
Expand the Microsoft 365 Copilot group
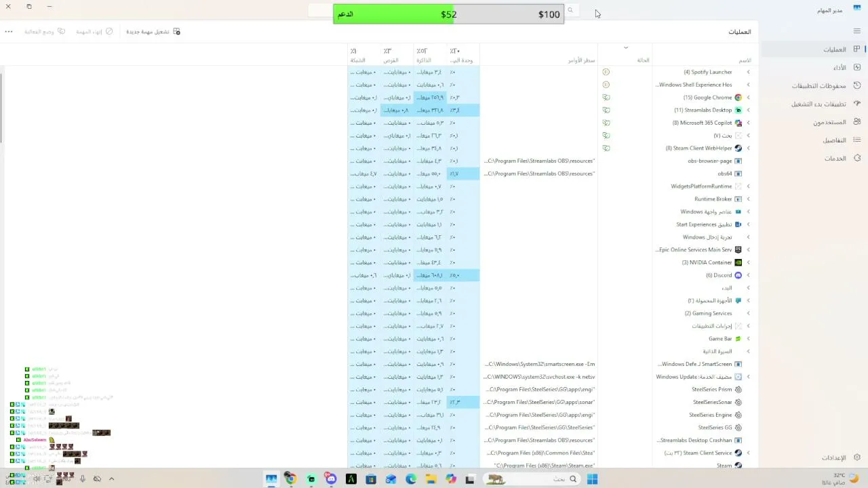coord(749,123)
